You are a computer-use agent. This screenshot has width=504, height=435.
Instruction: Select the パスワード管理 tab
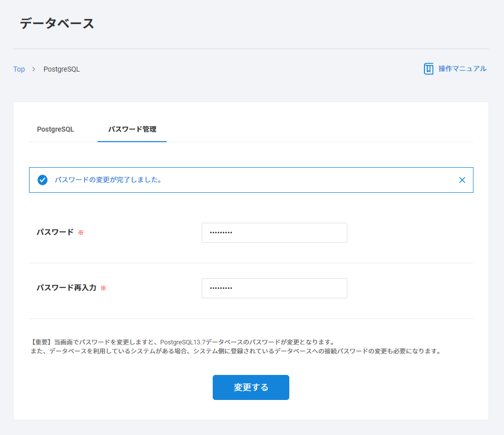coord(132,129)
